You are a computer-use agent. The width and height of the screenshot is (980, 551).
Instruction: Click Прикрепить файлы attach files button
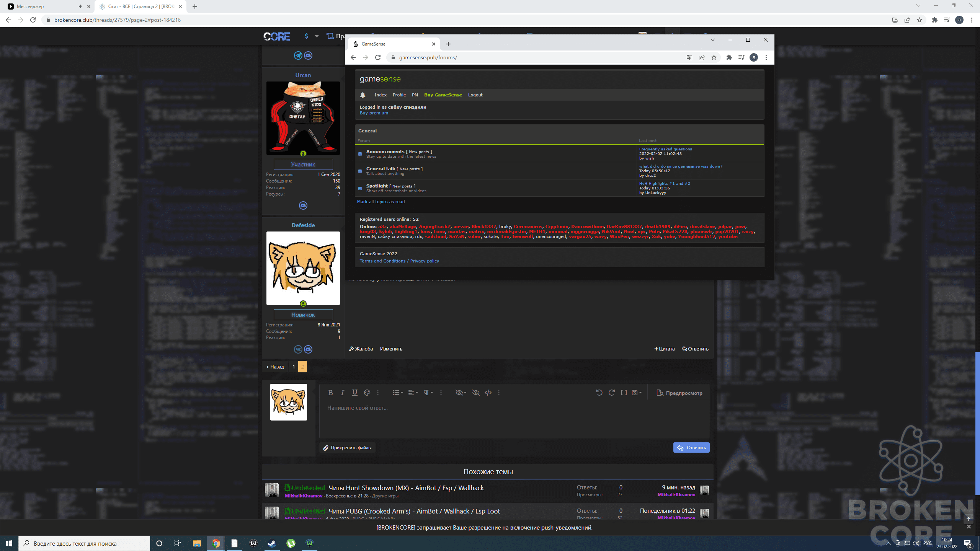348,448
